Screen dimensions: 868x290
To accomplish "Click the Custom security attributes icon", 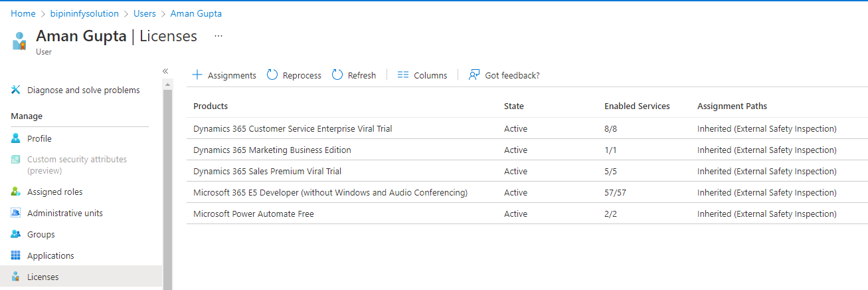I will (x=16, y=160).
